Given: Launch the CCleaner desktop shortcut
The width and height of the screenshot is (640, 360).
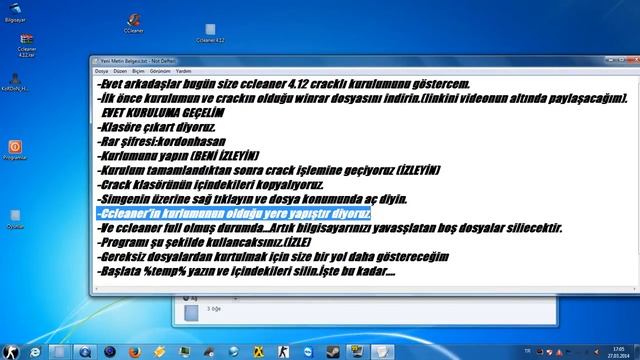Looking at the screenshot, I should click(x=133, y=23).
